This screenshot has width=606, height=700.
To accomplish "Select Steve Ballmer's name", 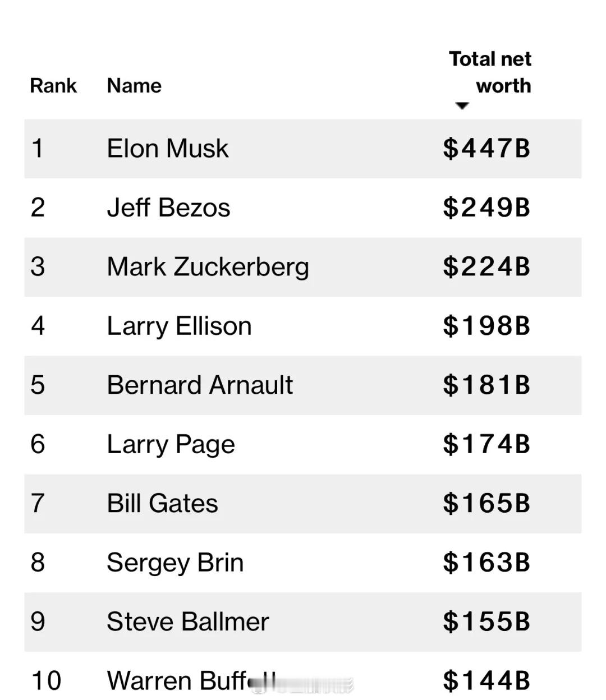I will (x=188, y=621).
